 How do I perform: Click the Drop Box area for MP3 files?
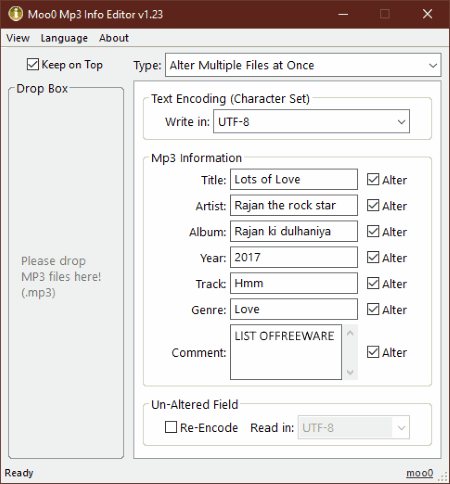click(x=66, y=273)
